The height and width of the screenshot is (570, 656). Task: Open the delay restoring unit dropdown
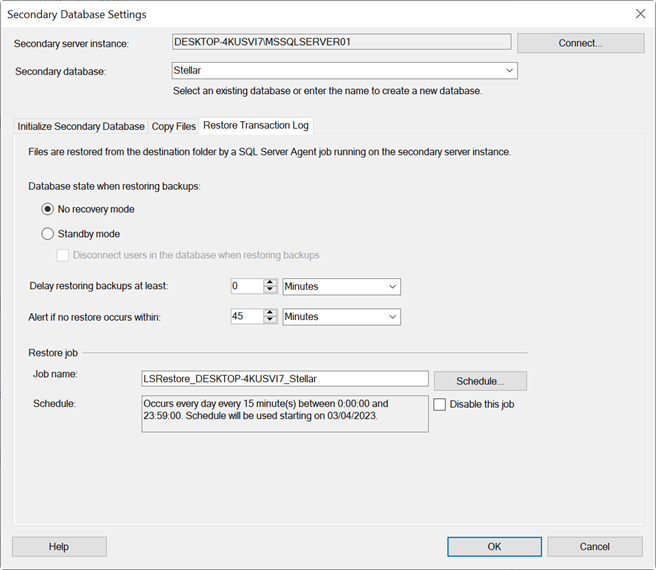coord(392,287)
